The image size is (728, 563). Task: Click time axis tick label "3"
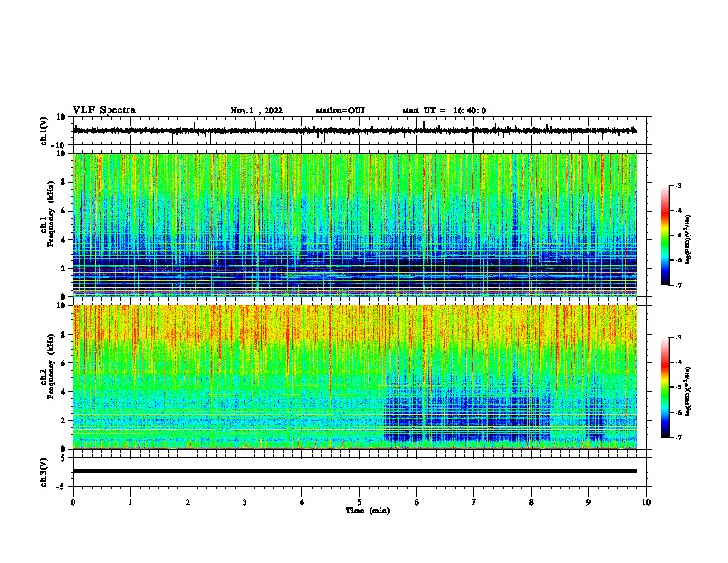(x=245, y=502)
